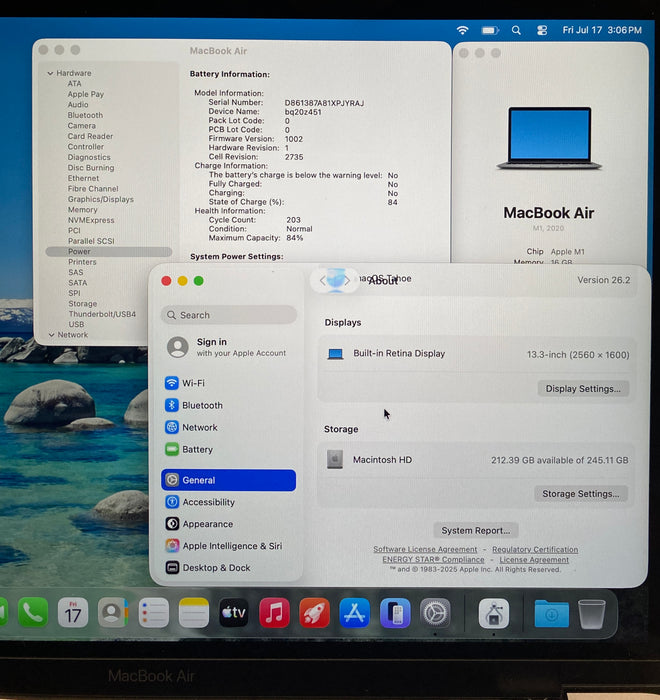Open Apple Intelligence & Siri settings

click(228, 546)
